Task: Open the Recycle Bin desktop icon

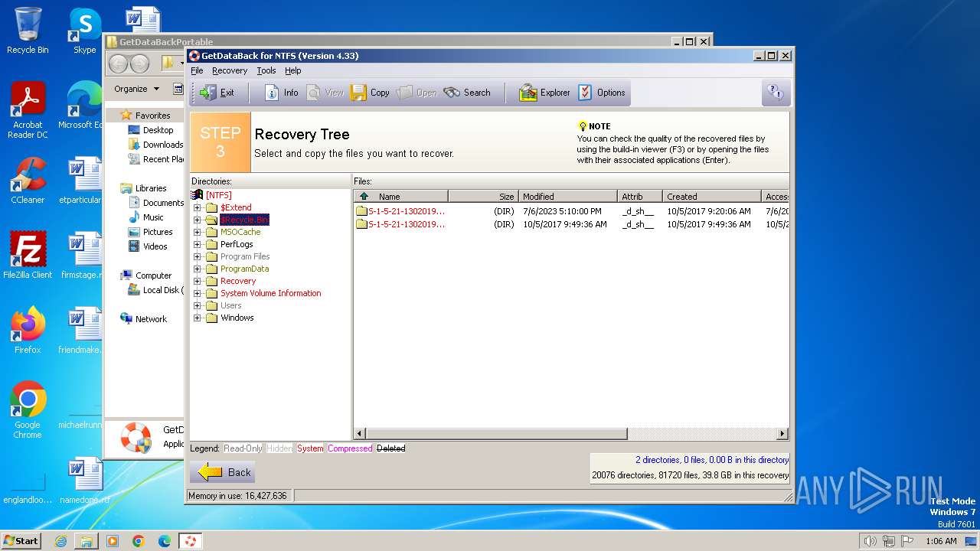Action: tap(28, 31)
